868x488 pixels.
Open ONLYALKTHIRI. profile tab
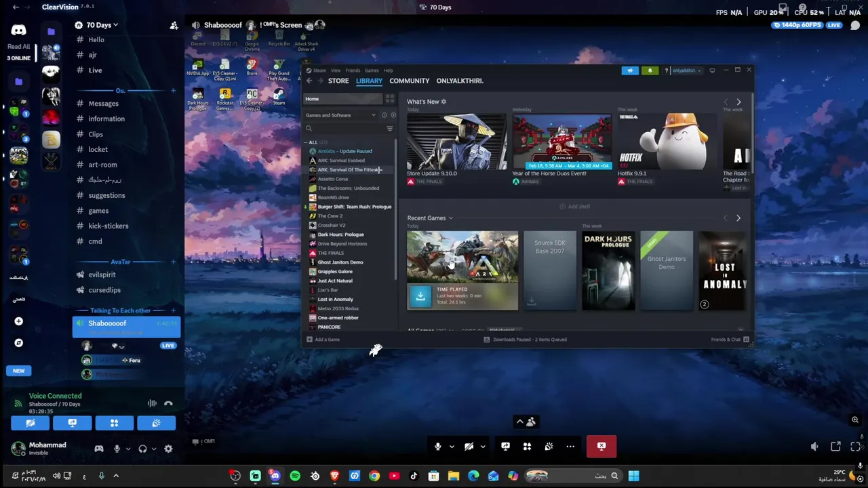tap(460, 81)
